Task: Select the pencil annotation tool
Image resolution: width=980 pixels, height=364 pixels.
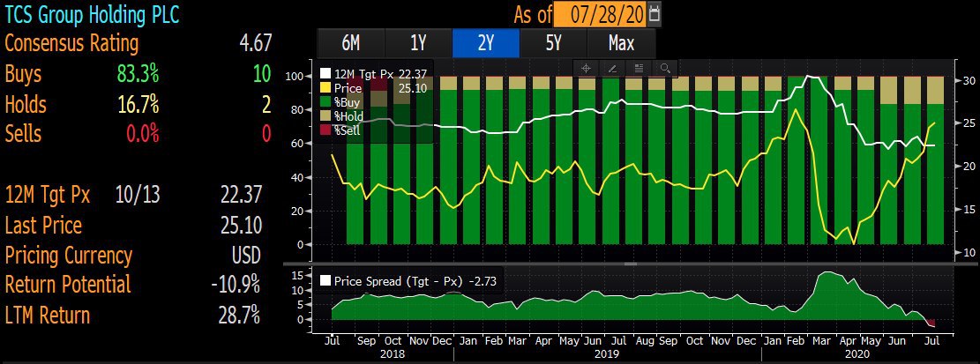Action: [x=612, y=69]
